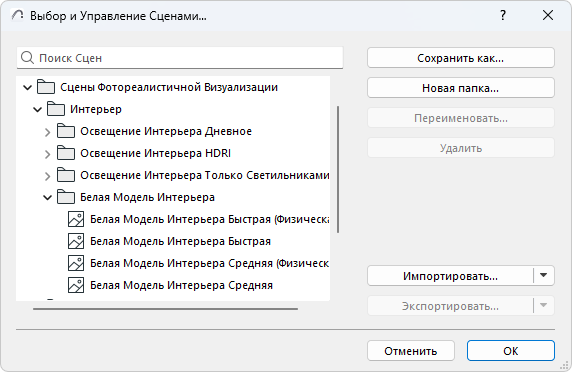Click the search magnifier icon
Image resolution: width=572 pixels, height=372 pixels.
click(x=27, y=58)
